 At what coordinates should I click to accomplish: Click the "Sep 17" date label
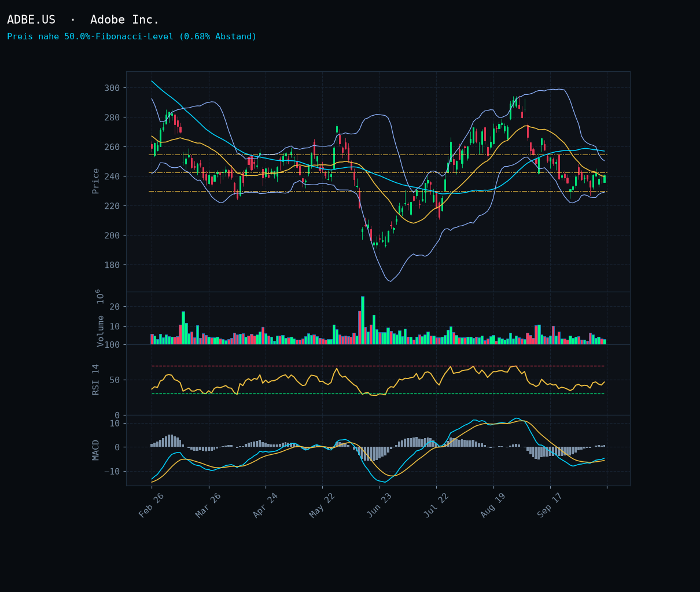click(x=550, y=505)
